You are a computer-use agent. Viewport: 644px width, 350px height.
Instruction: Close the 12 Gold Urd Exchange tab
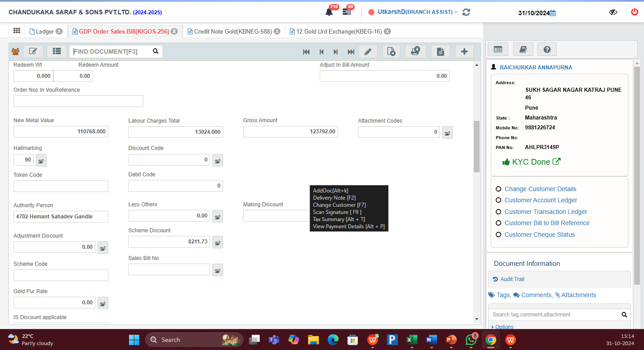387,31
